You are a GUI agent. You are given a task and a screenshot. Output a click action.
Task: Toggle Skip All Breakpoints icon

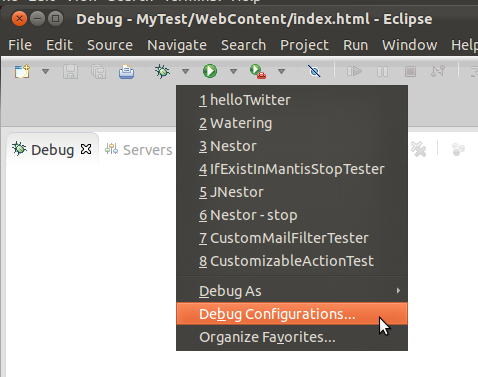(314, 71)
